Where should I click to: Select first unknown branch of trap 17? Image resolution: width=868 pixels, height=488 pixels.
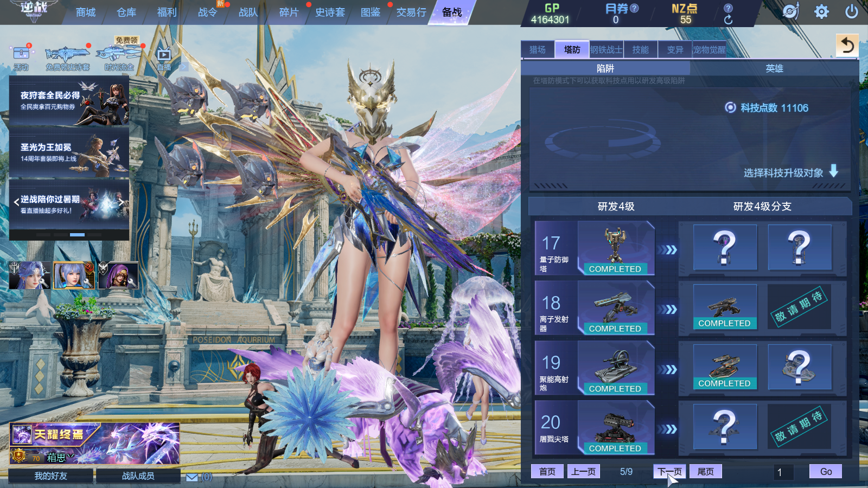[x=725, y=247]
